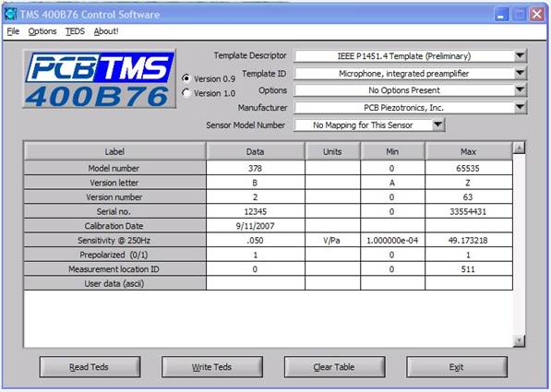
Task: Click the table scrollbar down arrow
Action: click(519, 340)
